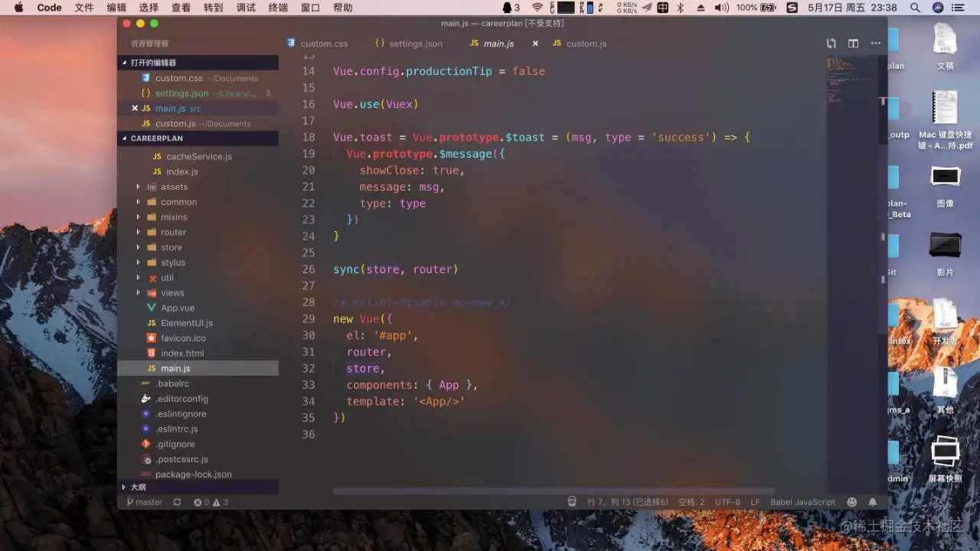
Task: Open notifications via the bell icon
Action: click(x=873, y=502)
